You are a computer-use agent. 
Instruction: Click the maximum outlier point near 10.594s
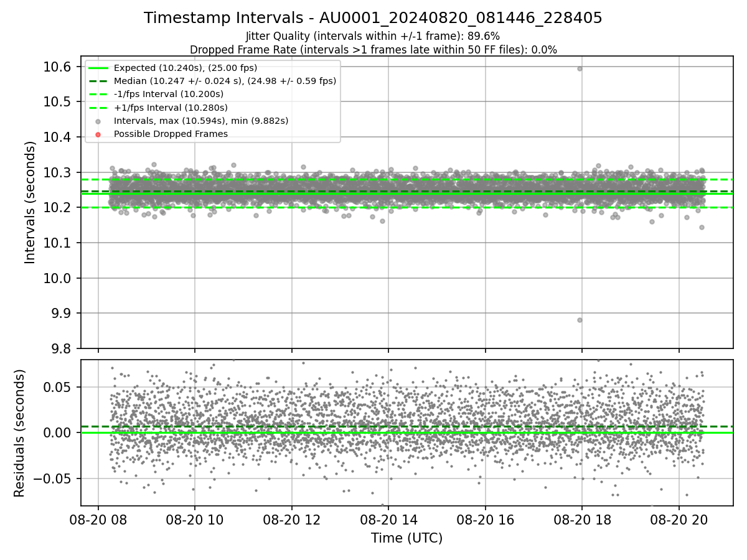580,68
